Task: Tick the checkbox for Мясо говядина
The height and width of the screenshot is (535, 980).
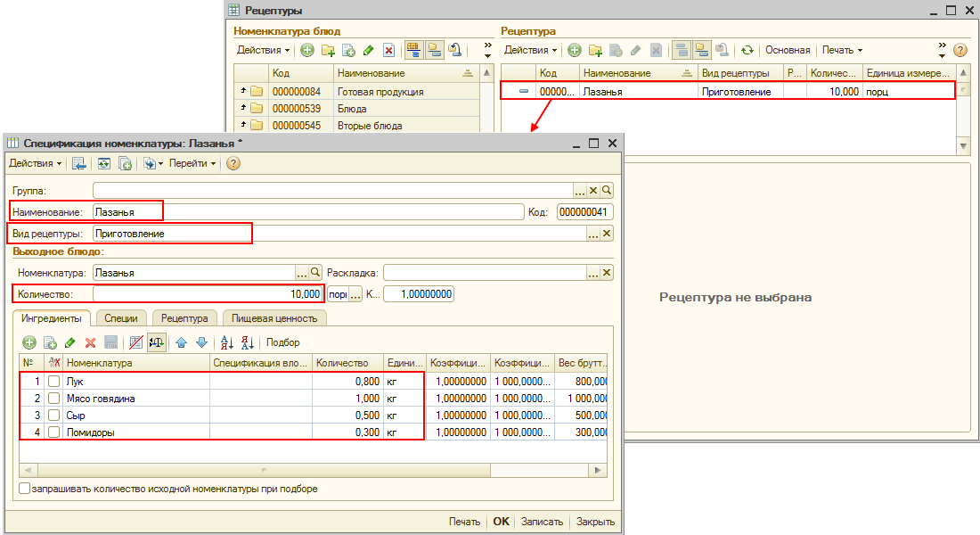Action: point(54,399)
